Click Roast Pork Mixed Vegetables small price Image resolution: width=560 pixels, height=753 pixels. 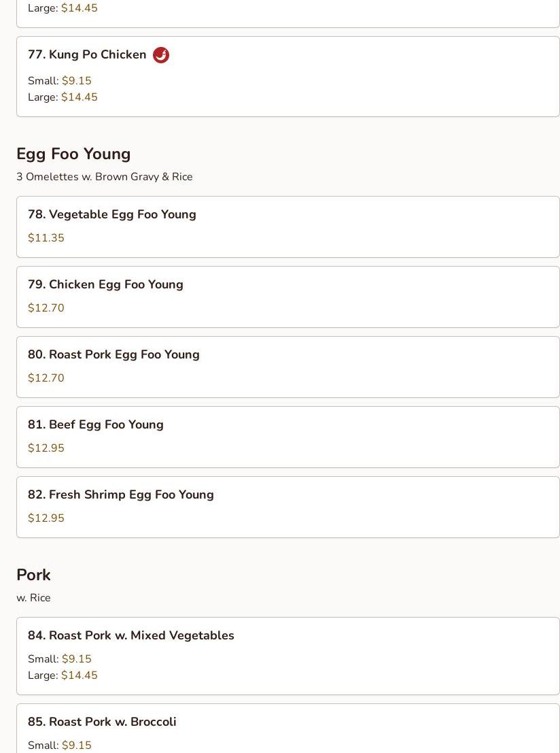76,659
